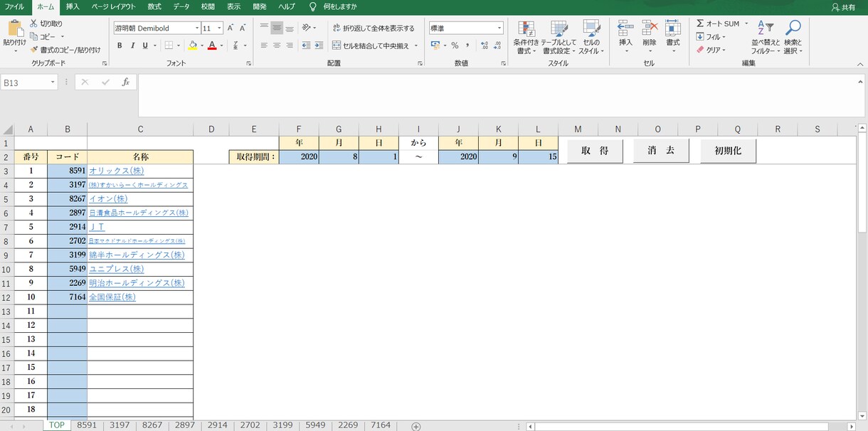The width and height of the screenshot is (868, 431).
Task: Switch to Page Layout (ページ レイアウト) tab
Action: coord(115,6)
